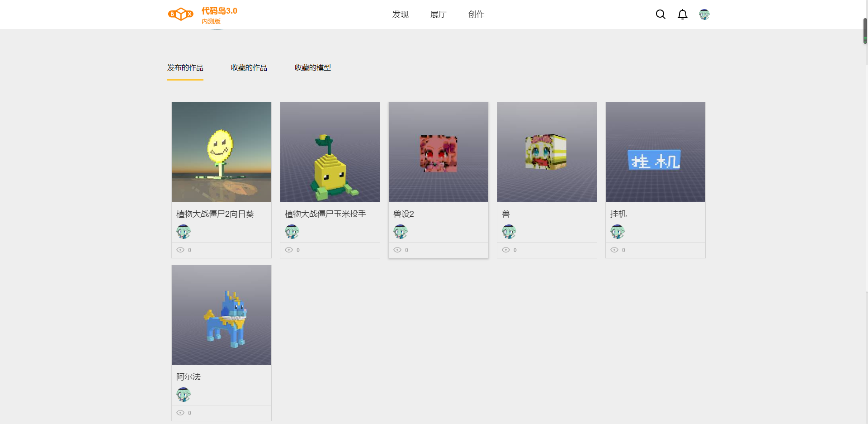
Task: Click author avatar on 植物大战僵尸玉米投手 card
Action: [292, 232]
